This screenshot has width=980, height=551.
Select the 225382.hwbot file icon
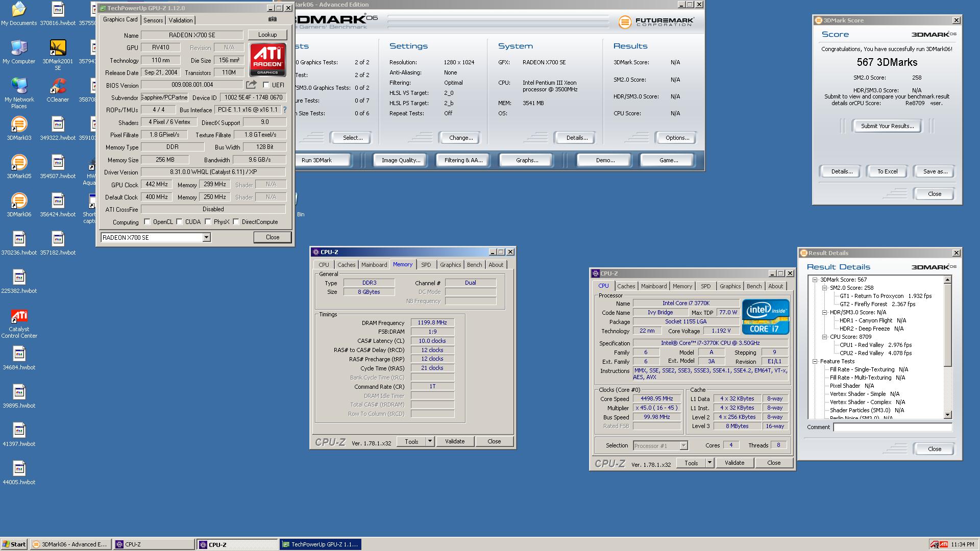tap(19, 281)
